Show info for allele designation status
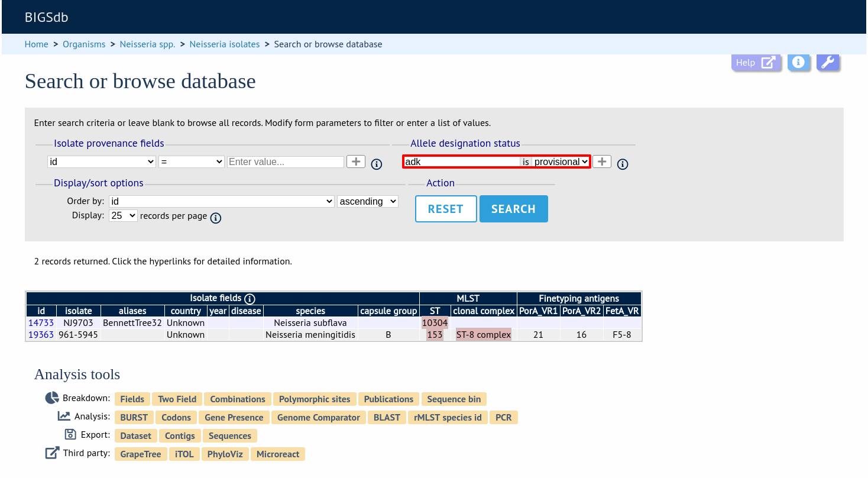The width and height of the screenshot is (868, 478). click(623, 164)
